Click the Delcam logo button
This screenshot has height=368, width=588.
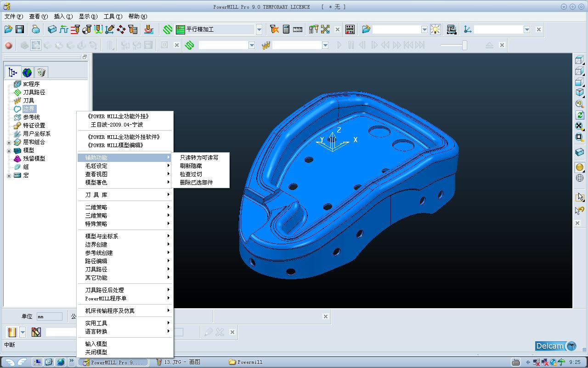click(x=556, y=346)
